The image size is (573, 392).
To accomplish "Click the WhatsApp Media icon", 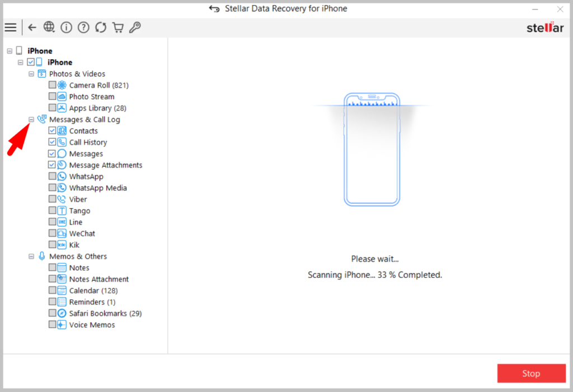I will click(62, 188).
